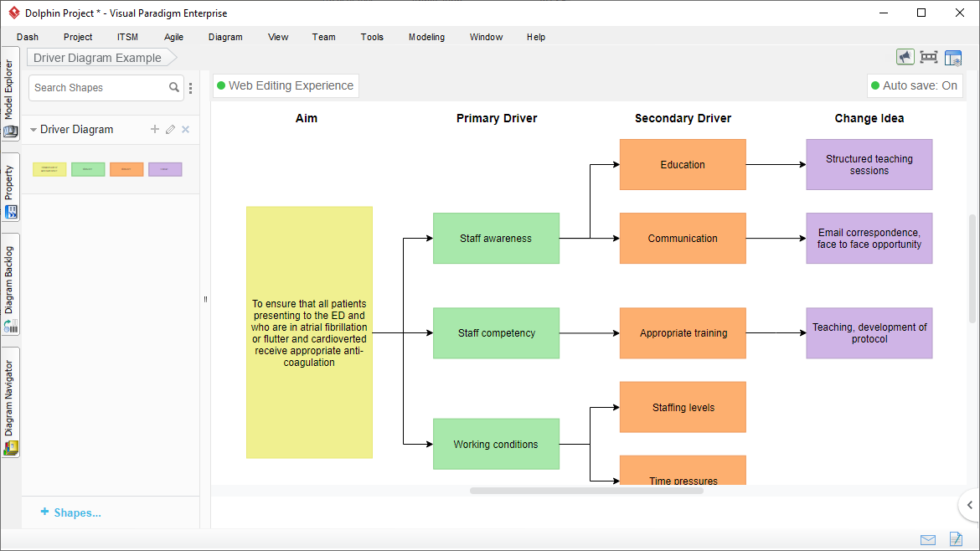Select the Email correspondence change idea node
The image size is (980, 551).
[869, 238]
